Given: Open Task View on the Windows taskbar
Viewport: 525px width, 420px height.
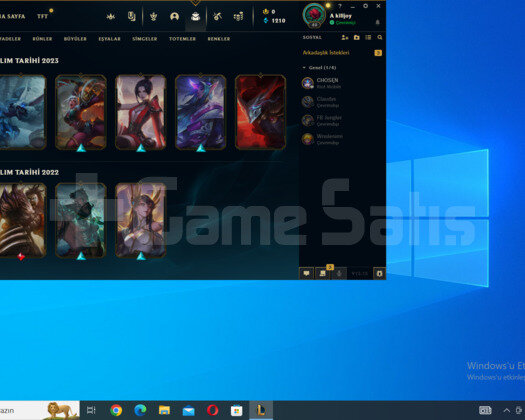Looking at the screenshot, I should (x=91, y=410).
